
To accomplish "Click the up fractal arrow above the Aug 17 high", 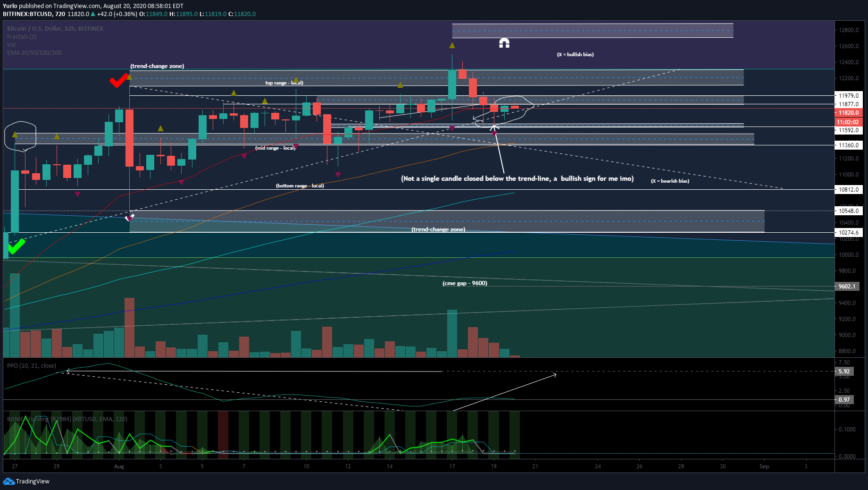I will 452,45.
